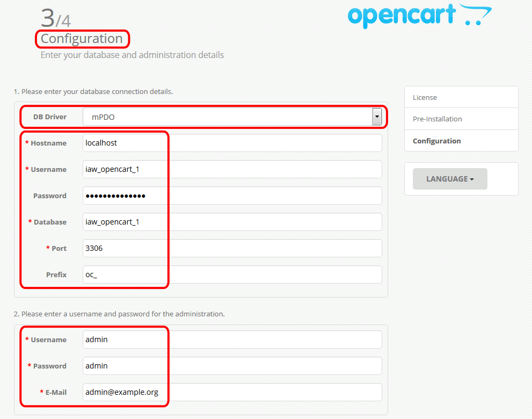Open the LANGUAGE dropdown button
The image size is (532, 419).
click(450, 179)
